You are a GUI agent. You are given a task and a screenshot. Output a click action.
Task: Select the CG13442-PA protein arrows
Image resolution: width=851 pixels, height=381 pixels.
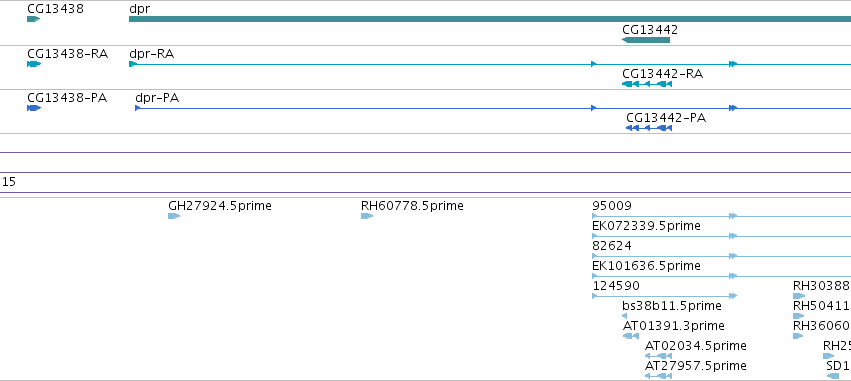[649, 128]
